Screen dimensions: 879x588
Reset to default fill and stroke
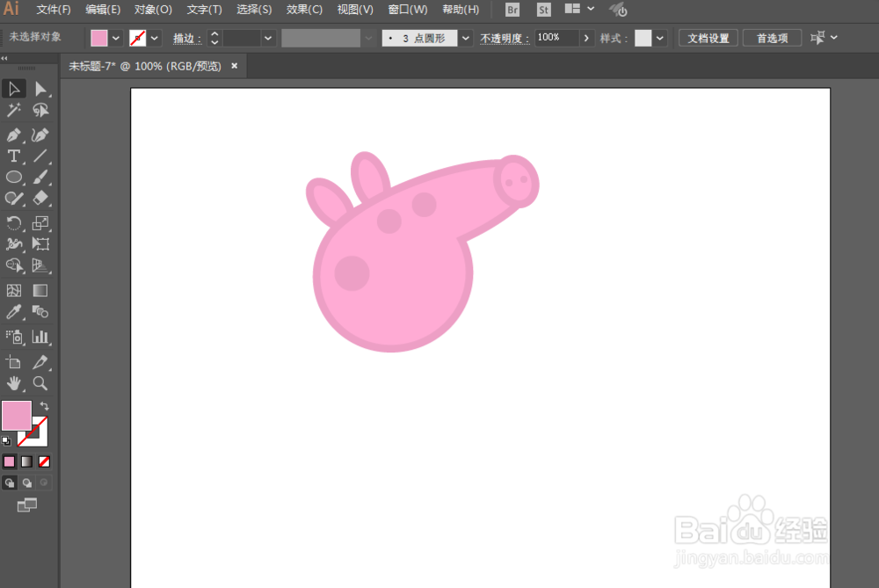click(6, 441)
